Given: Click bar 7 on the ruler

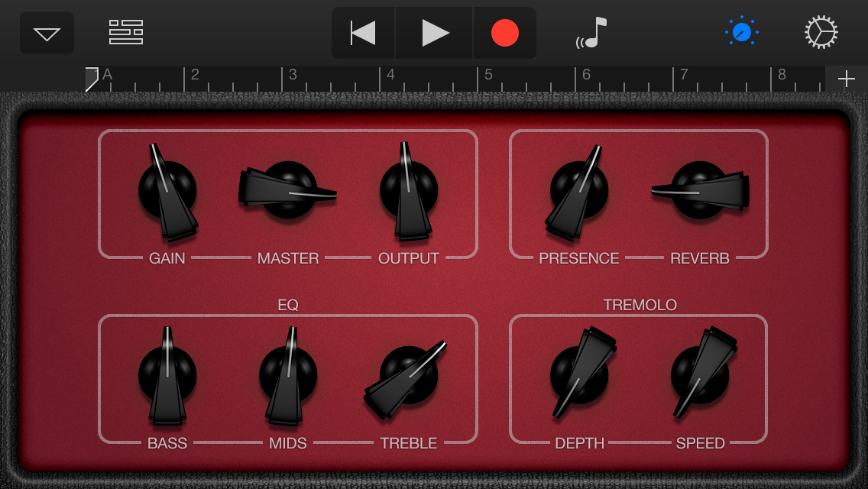Looking at the screenshot, I should [x=684, y=75].
